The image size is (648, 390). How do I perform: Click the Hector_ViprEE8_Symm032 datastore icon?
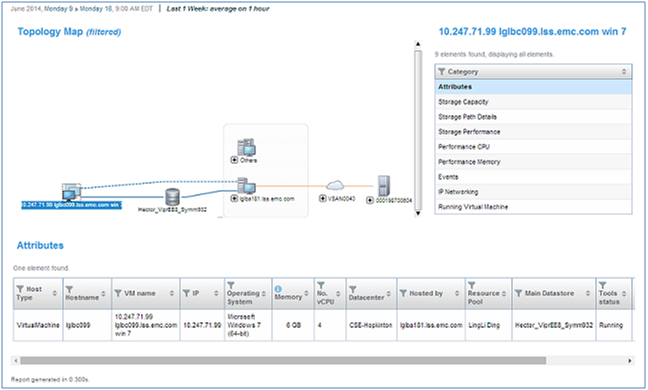click(x=172, y=197)
